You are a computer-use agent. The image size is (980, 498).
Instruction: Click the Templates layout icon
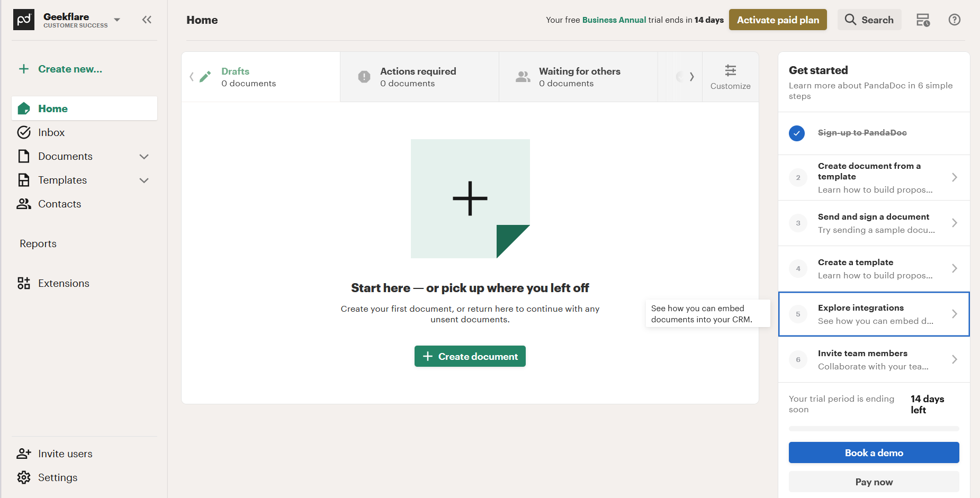pos(24,180)
